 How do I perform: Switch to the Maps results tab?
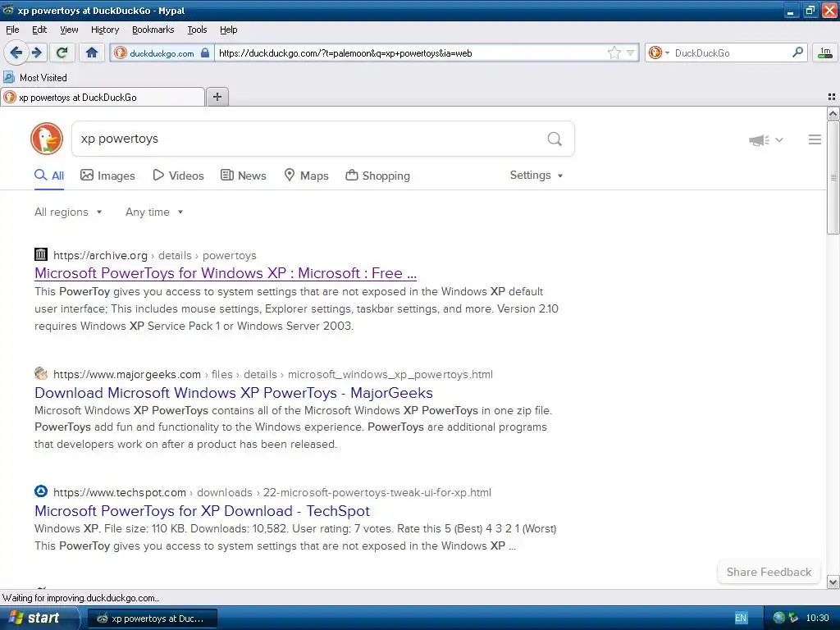(x=306, y=176)
